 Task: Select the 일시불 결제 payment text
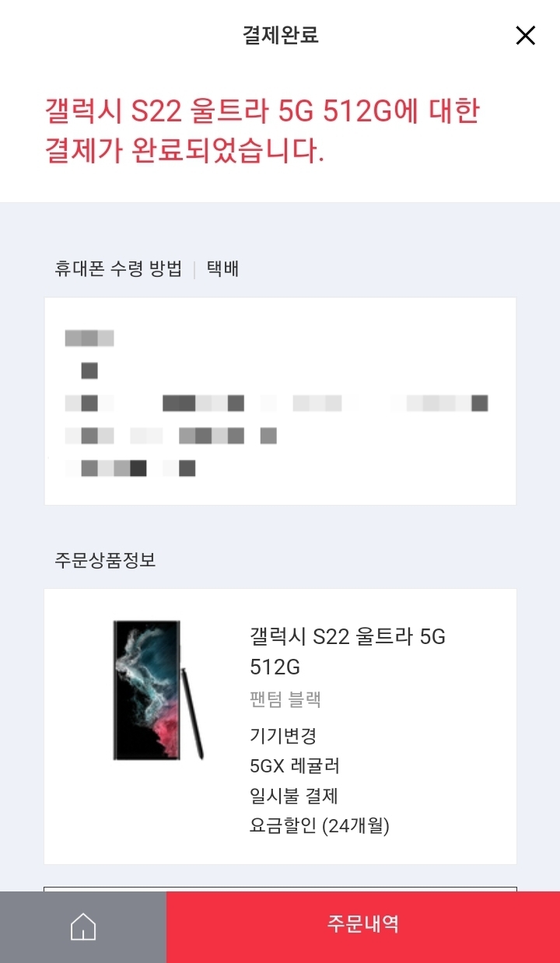tap(293, 796)
